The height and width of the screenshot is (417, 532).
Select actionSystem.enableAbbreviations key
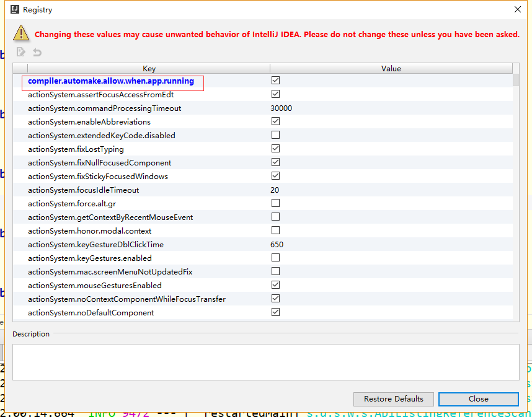tap(89, 121)
